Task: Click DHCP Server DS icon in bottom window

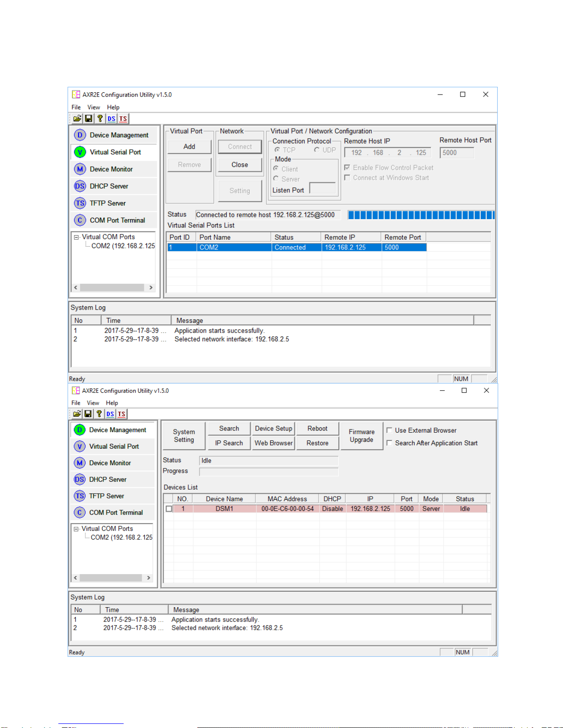Action: tap(80, 480)
